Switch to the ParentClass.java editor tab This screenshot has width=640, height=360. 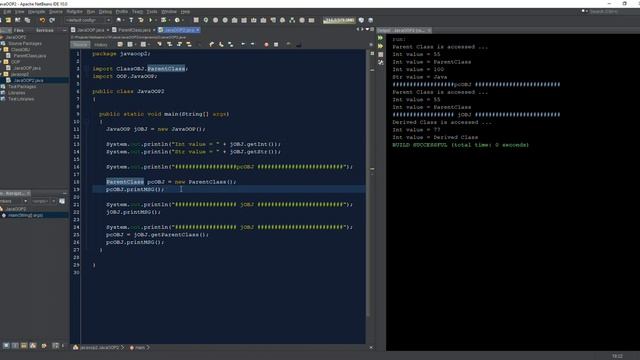click(x=134, y=30)
